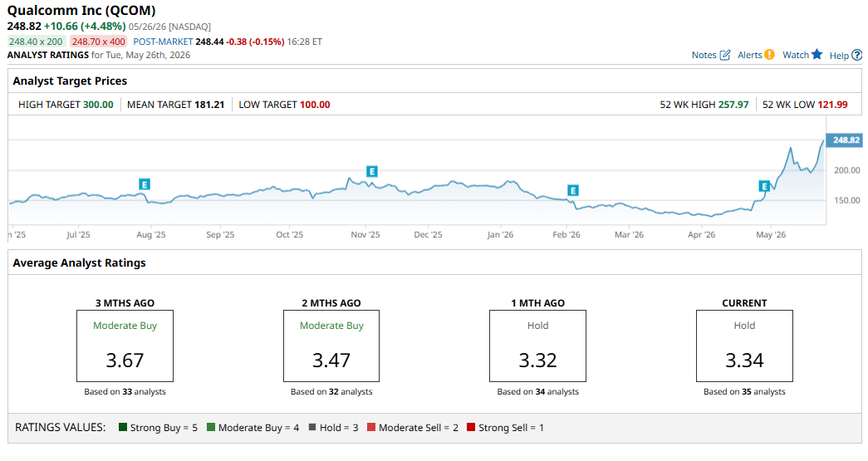Image resolution: width=868 pixels, height=461 pixels.
Task: Click the red ask 248.70 x 400 box
Action: pos(99,42)
